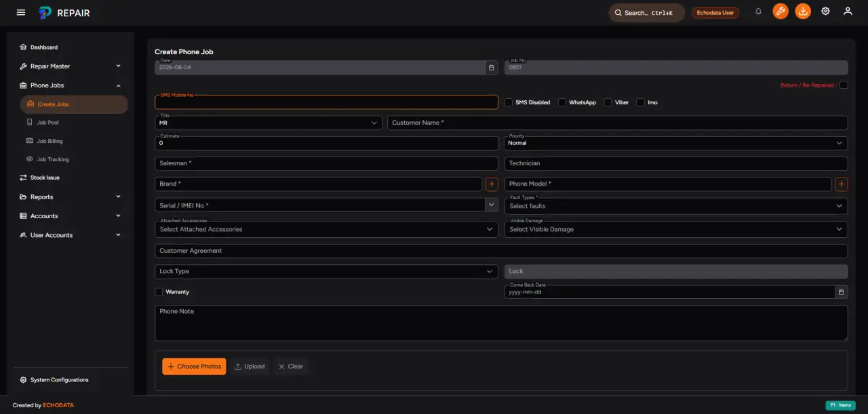Focus the Phone Note text area
868x414 pixels.
coord(501,323)
